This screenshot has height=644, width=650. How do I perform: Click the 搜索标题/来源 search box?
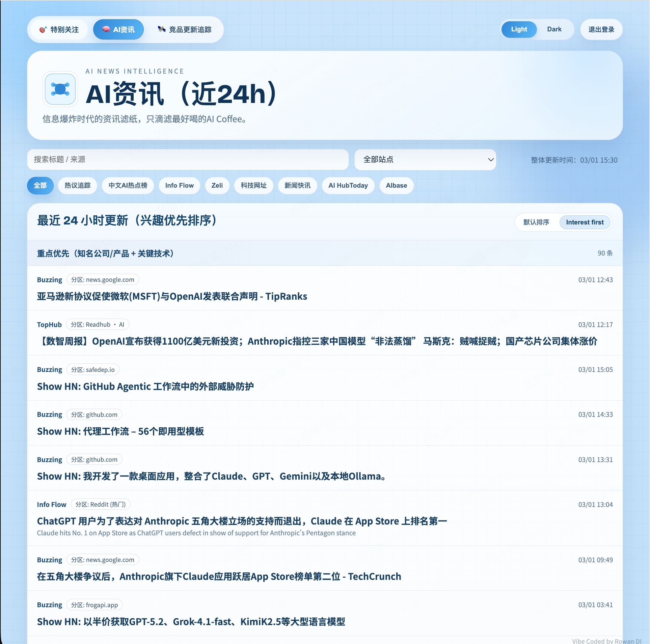tap(188, 159)
